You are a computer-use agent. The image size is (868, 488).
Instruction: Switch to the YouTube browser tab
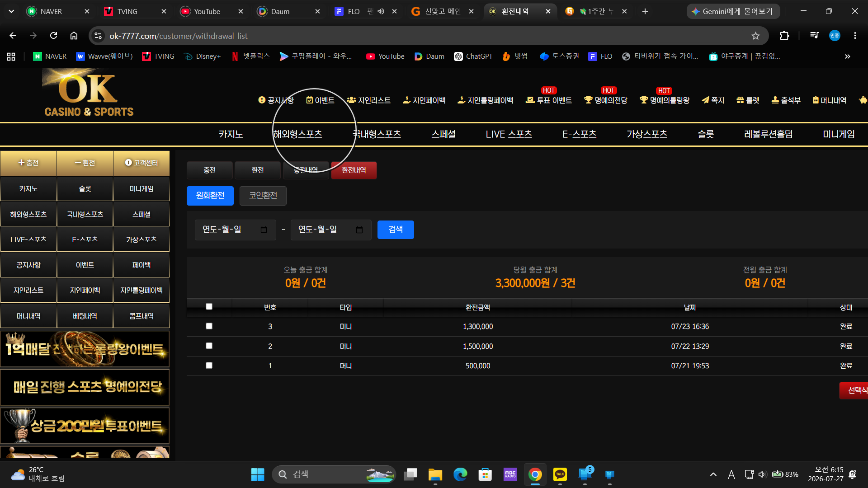tap(212, 11)
